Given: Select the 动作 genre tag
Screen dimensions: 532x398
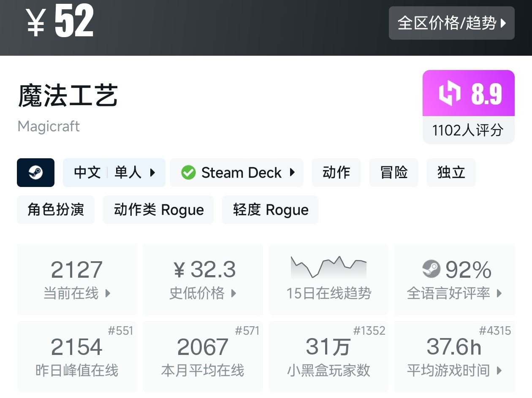Looking at the screenshot, I should (336, 173).
